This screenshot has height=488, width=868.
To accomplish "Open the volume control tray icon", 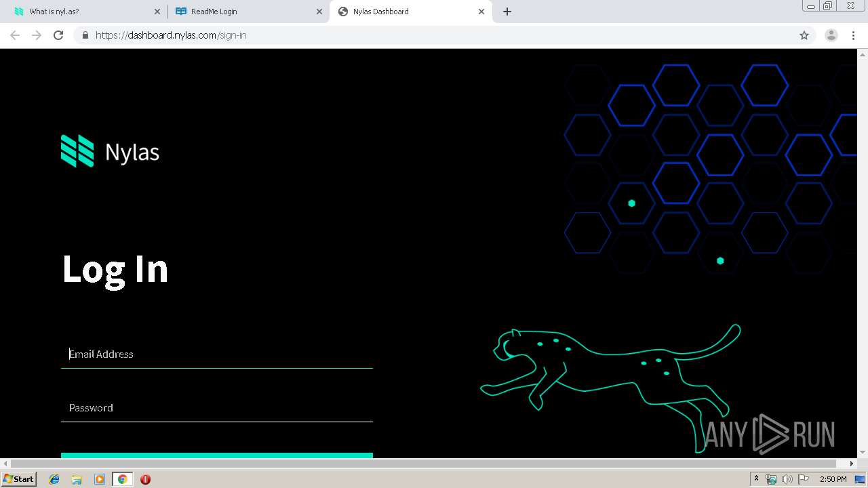I will click(x=787, y=479).
